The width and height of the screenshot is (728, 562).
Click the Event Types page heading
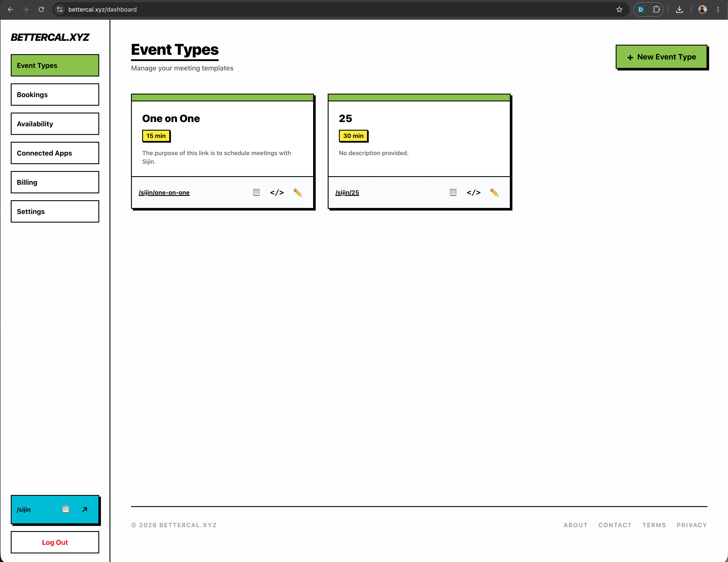click(175, 50)
